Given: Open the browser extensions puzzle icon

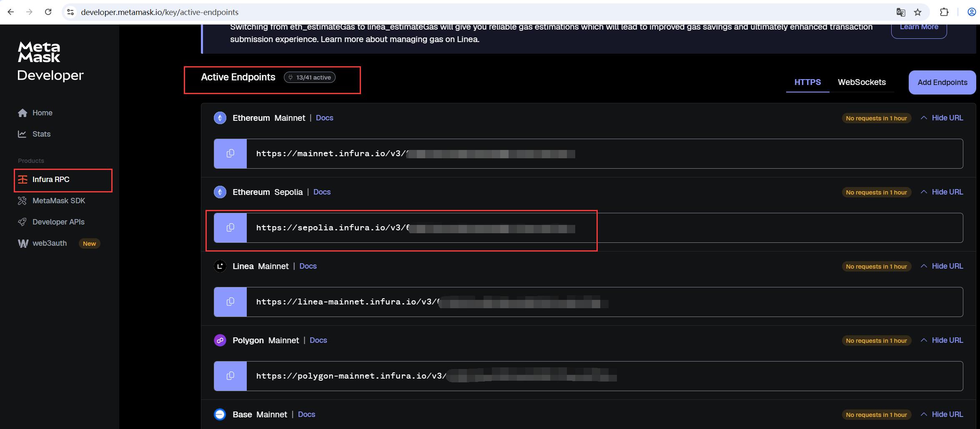Looking at the screenshot, I should click(944, 12).
